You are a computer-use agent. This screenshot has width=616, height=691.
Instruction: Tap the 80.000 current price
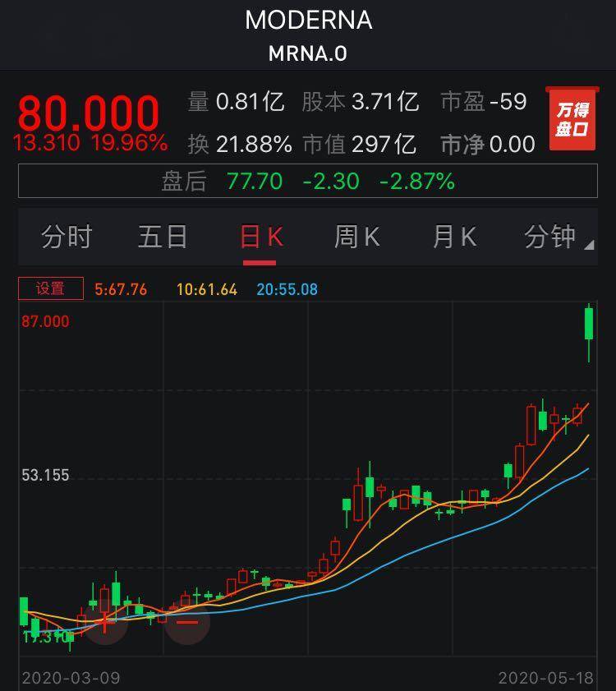pyautogui.click(x=88, y=113)
